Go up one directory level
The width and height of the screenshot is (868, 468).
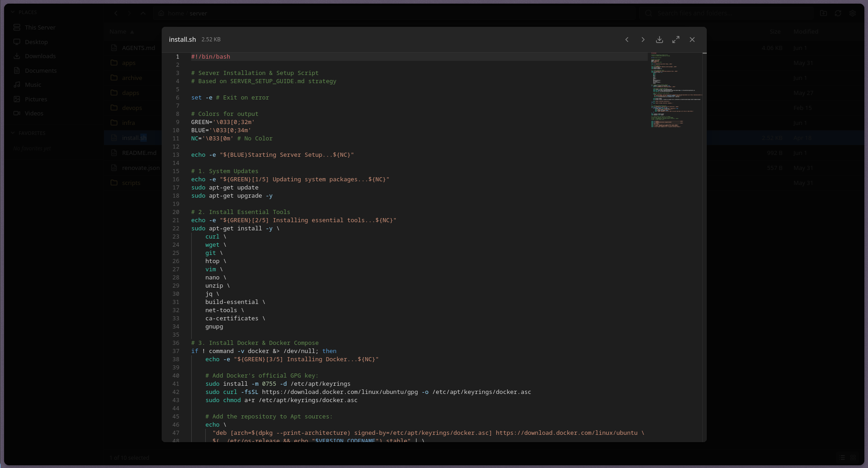coord(143,13)
